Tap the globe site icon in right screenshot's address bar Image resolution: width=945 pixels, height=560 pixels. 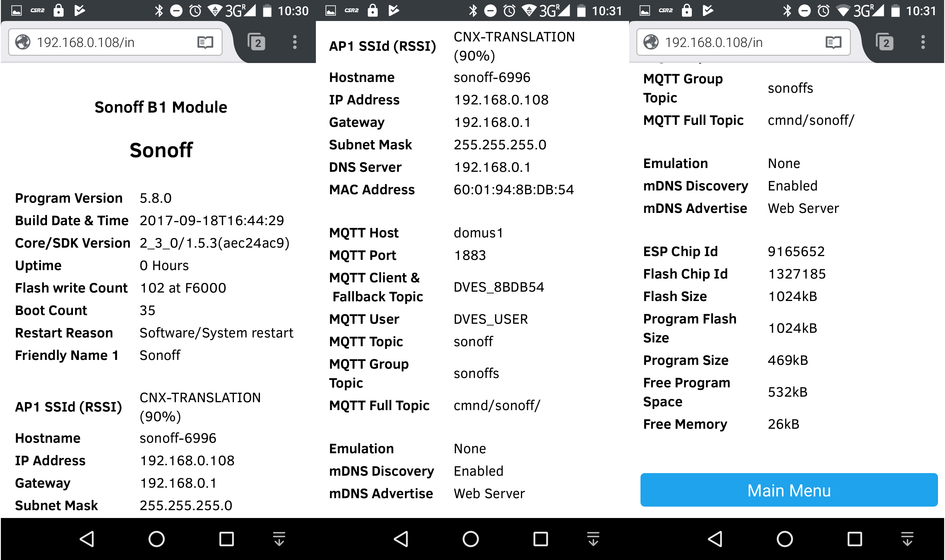[651, 42]
